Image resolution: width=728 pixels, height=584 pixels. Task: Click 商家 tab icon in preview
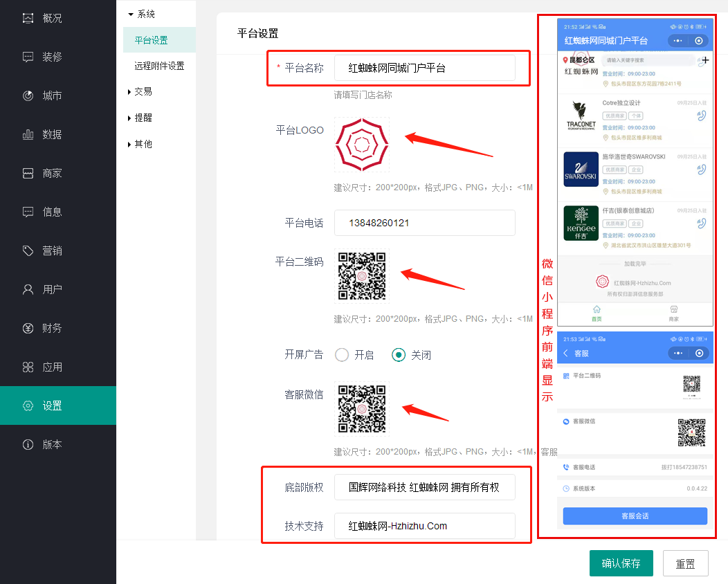tap(674, 309)
